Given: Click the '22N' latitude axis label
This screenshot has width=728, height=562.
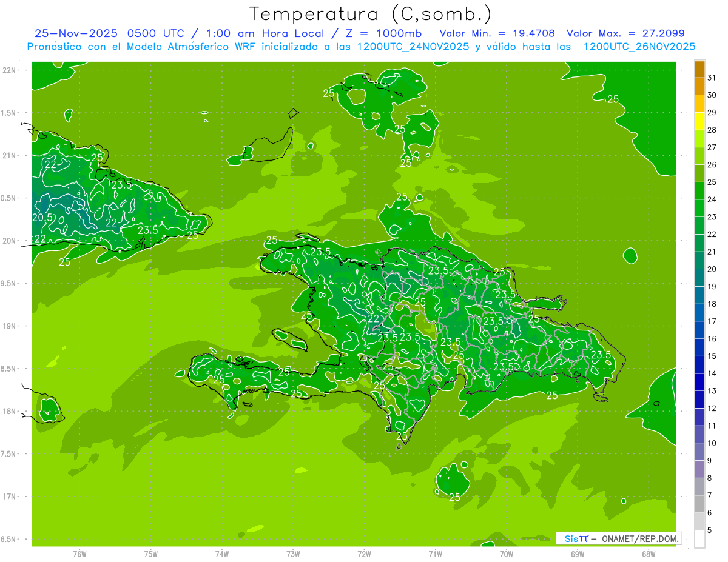Looking at the screenshot, I should click(9, 70).
